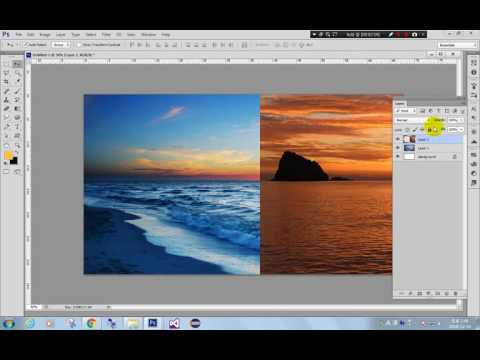Select the Eyedropper tool
Viewport: 480px width, 360px height.
click(17, 82)
